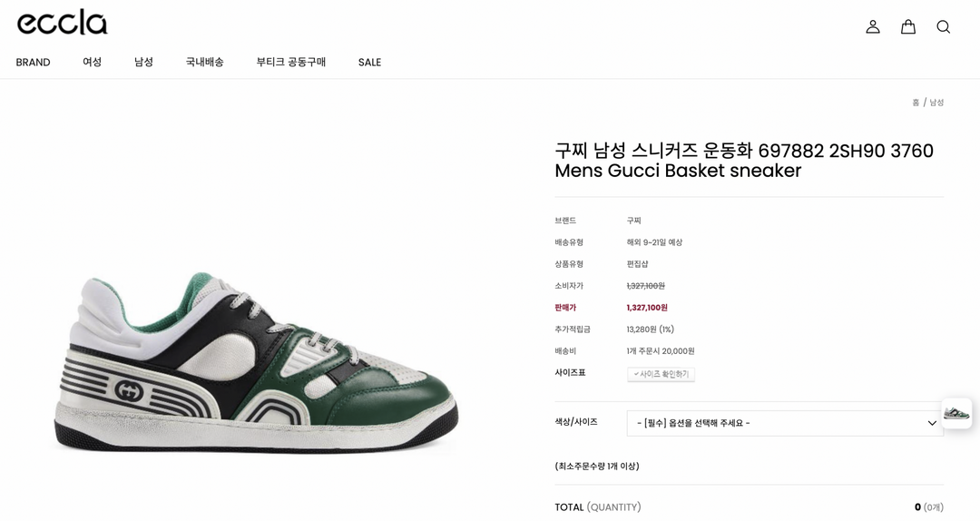Open the shopping bag icon
The height and width of the screenshot is (521, 980).
(x=908, y=27)
